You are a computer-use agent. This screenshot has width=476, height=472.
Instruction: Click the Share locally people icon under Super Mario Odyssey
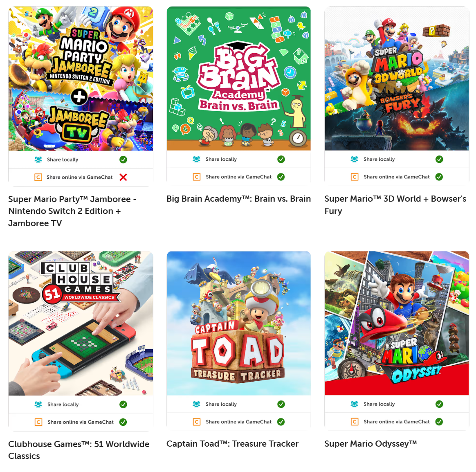[354, 404]
